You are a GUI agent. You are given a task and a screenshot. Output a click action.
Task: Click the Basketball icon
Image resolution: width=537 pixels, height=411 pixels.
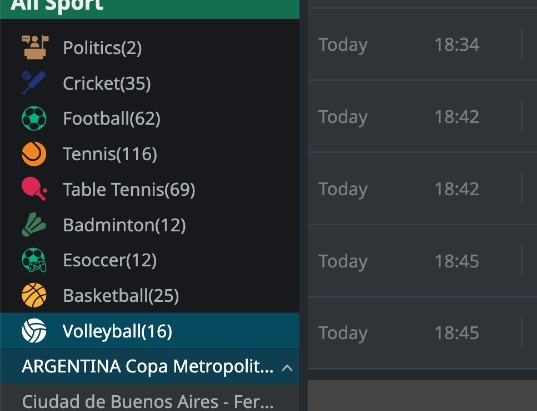point(34,295)
